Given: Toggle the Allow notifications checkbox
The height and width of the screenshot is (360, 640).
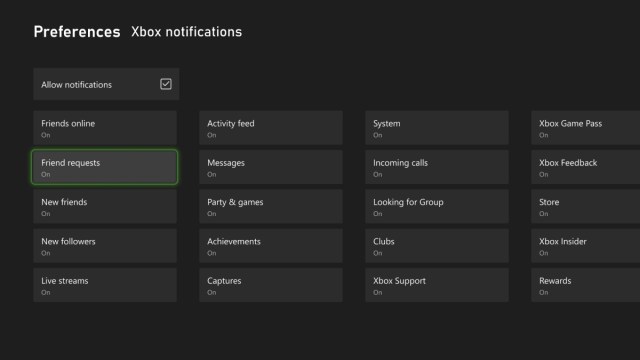Looking at the screenshot, I should coord(166,84).
